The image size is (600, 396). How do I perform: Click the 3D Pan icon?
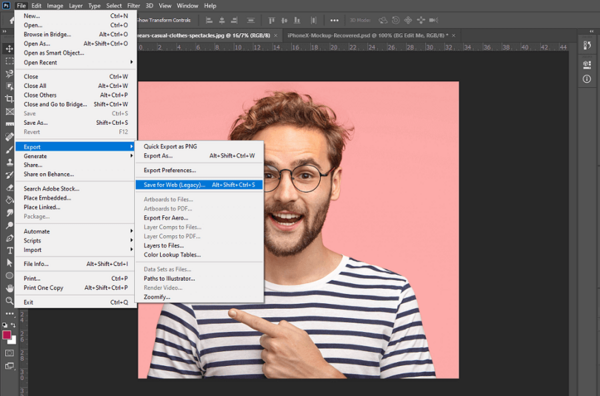point(408,20)
